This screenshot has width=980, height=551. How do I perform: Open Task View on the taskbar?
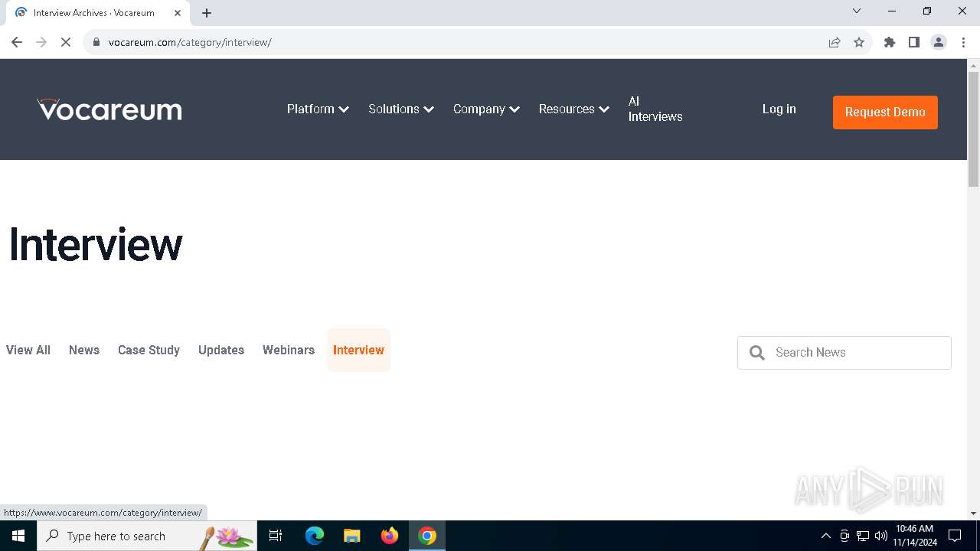pyautogui.click(x=276, y=536)
